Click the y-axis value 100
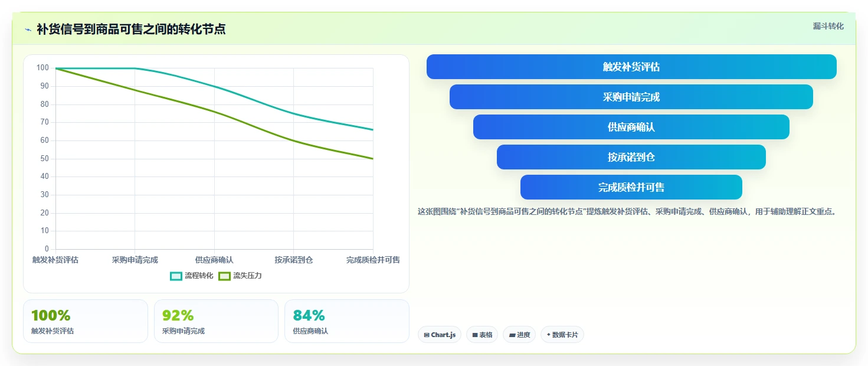The image size is (868, 366). coord(42,68)
